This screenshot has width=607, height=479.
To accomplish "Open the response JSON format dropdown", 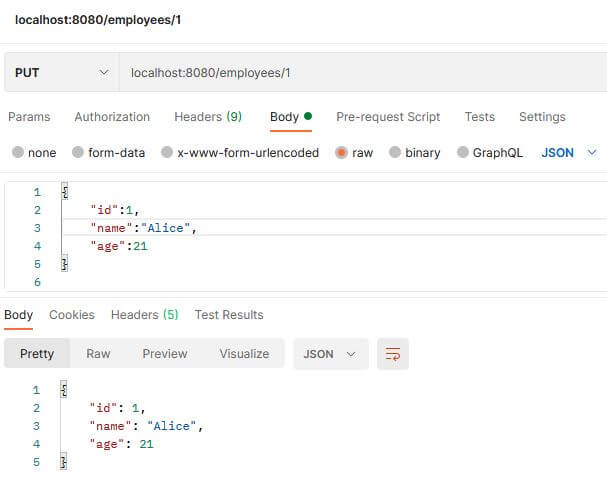I will point(331,354).
